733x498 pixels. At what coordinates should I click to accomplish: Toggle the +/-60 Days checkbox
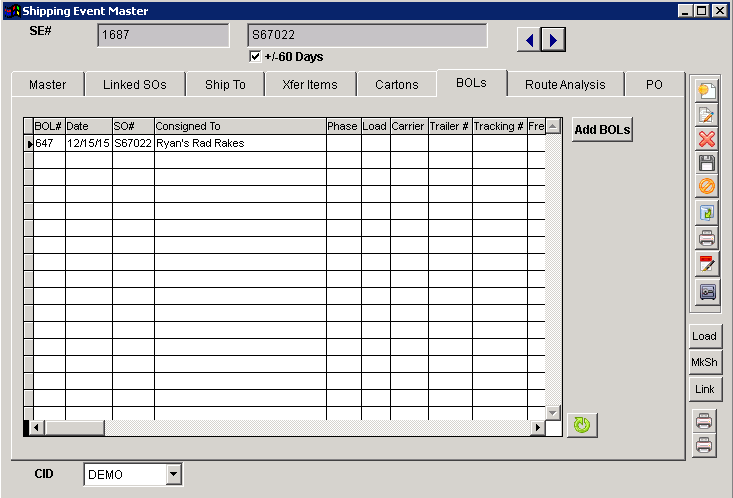[x=255, y=57]
